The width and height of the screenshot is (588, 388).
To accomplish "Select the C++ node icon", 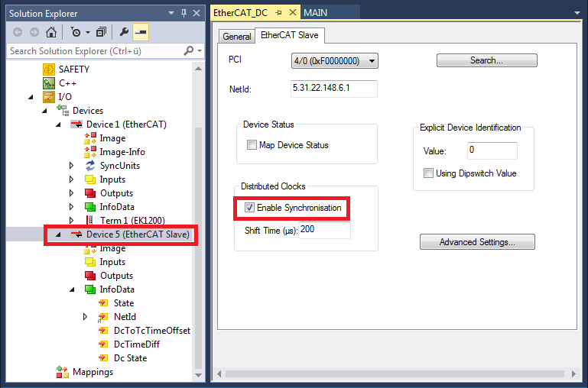I will (x=49, y=83).
